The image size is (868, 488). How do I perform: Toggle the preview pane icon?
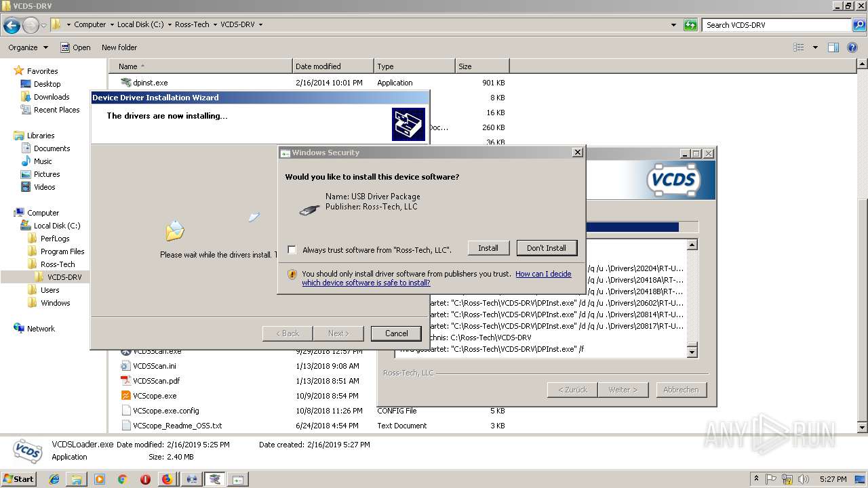833,47
